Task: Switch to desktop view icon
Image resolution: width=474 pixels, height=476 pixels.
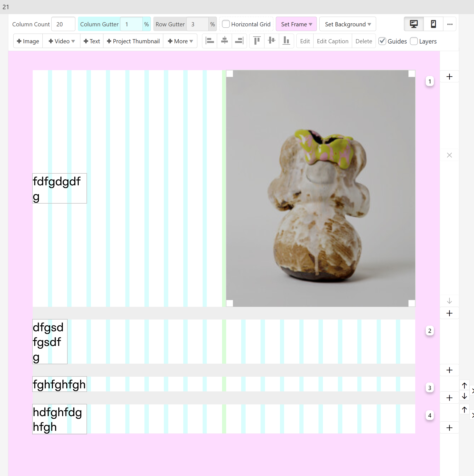Action: tap(414, 24)
